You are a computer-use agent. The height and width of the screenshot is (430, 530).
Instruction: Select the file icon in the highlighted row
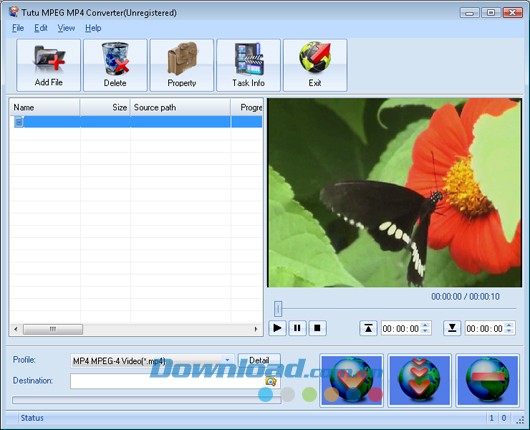pos(19,122)
